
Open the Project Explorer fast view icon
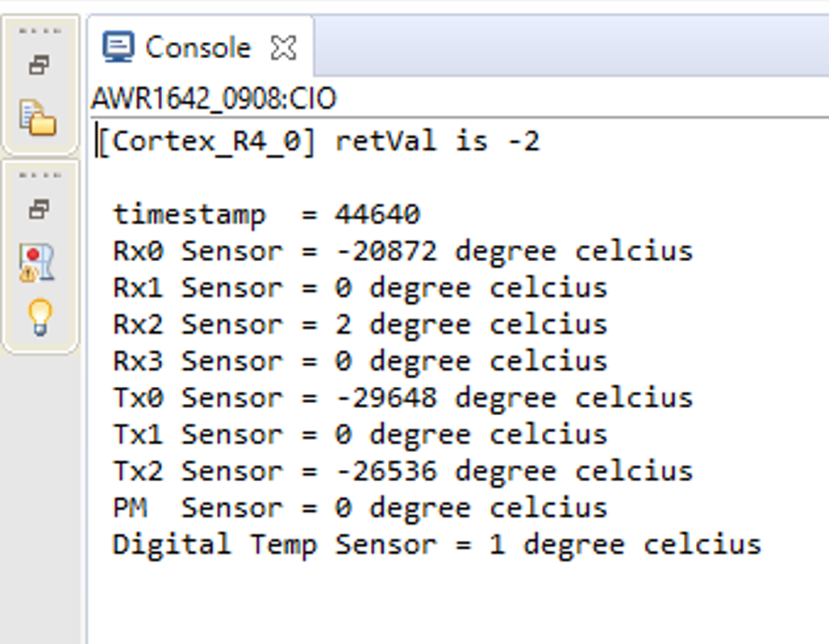39,118
